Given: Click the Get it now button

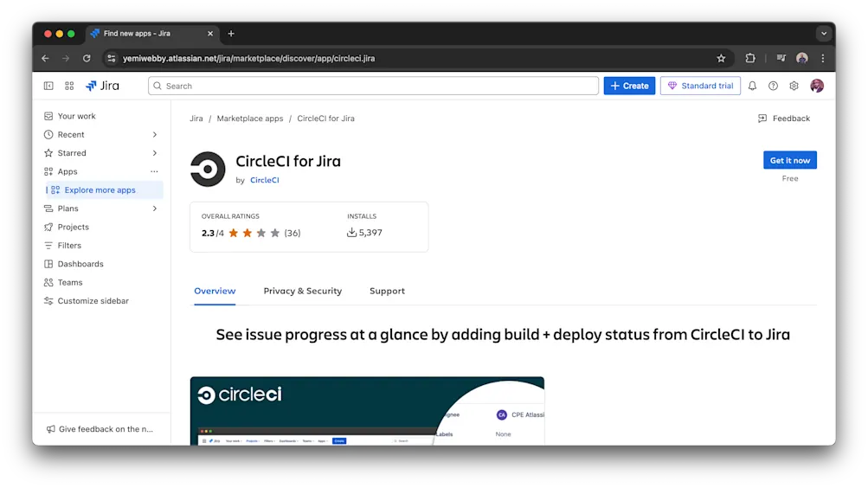Looking at the screenshot, I should pos(790,160).
